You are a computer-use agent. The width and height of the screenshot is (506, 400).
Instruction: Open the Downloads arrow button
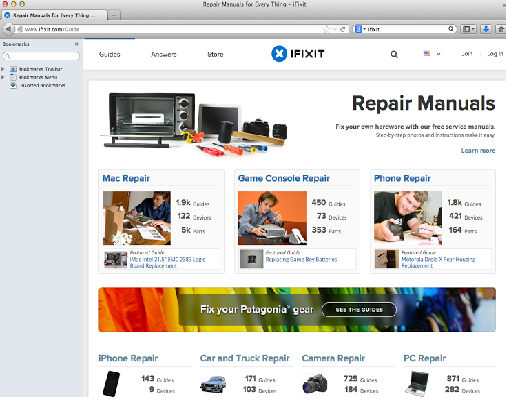tap(486, 29)
